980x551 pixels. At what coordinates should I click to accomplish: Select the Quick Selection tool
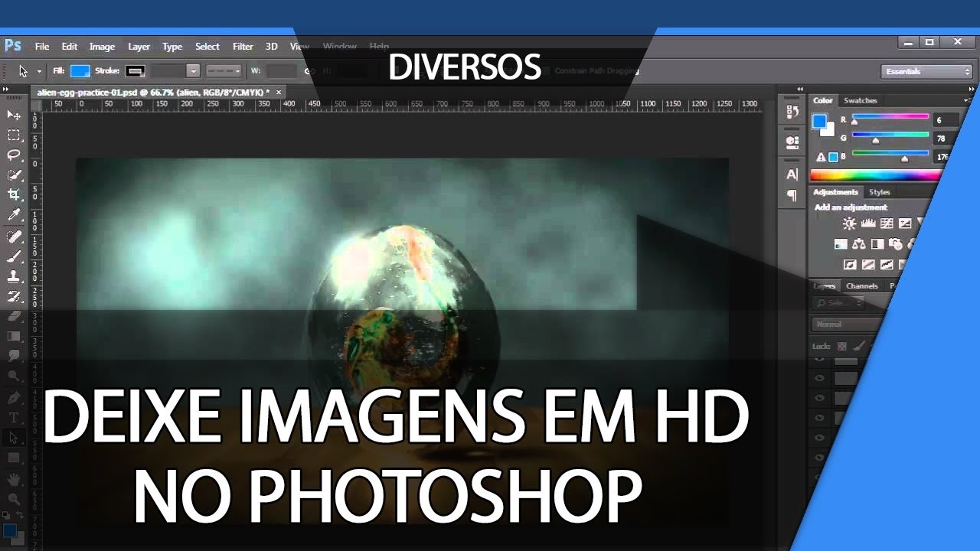click(14, 175)
